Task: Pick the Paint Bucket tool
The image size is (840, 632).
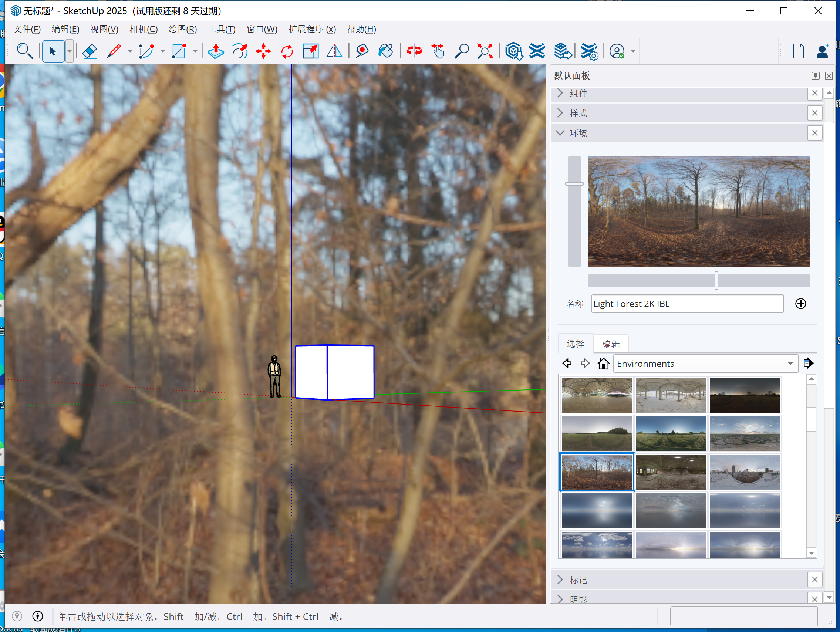Action: point(385,51)
